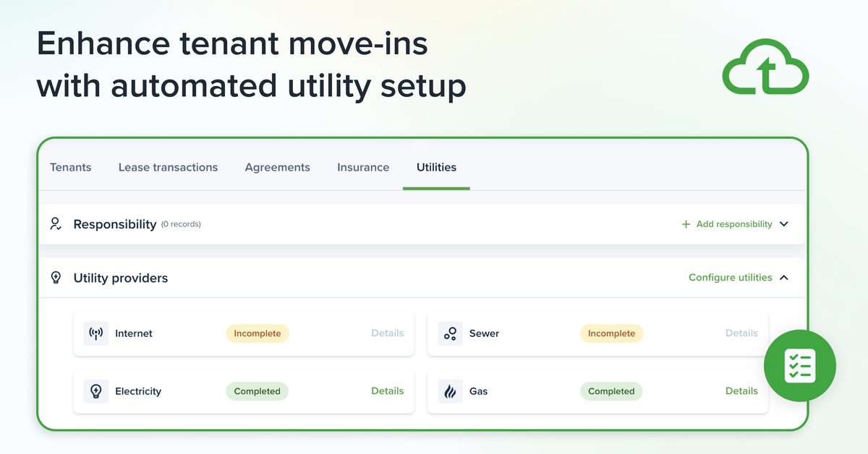
Task: View Details for Electricity
Action: 388,391
